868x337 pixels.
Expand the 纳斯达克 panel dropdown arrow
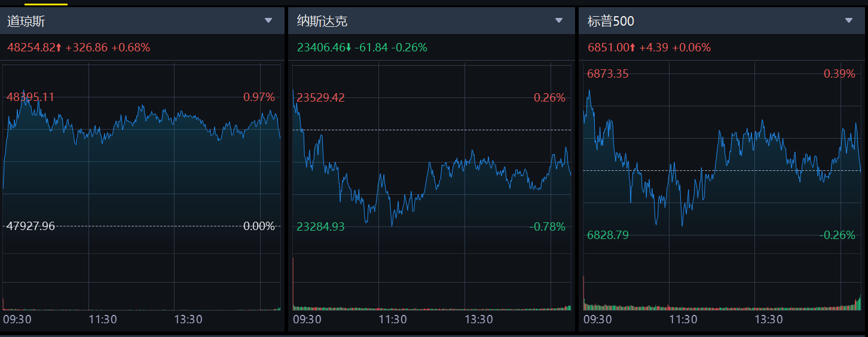(x=559, y=21)
